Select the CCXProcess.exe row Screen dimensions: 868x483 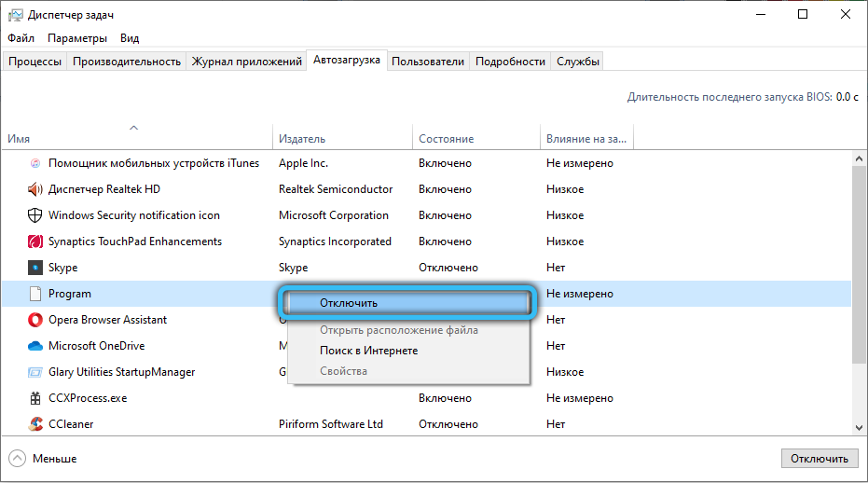[x=88, y=398]
